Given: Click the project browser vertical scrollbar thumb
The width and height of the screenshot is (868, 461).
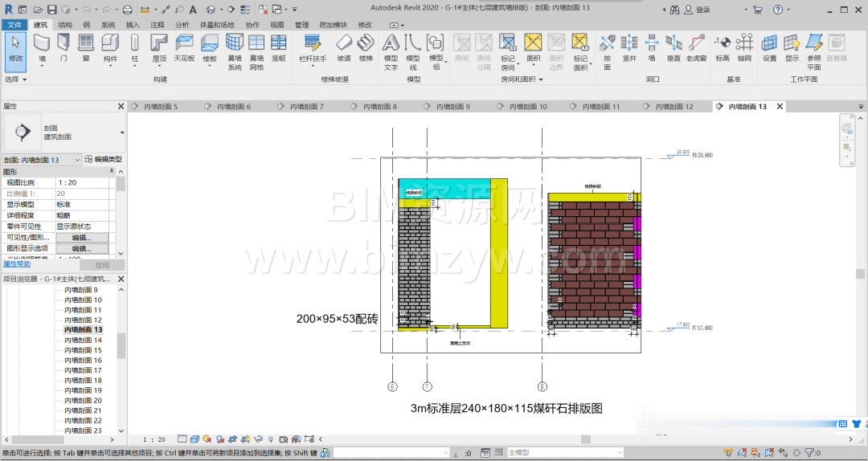Looking at the screenshot, I should tap(121, 345).
